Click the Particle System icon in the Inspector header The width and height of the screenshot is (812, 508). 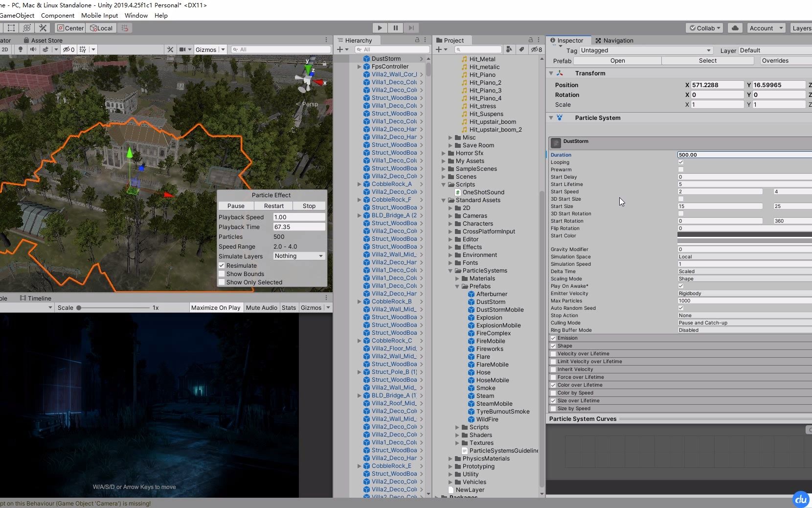559,118
